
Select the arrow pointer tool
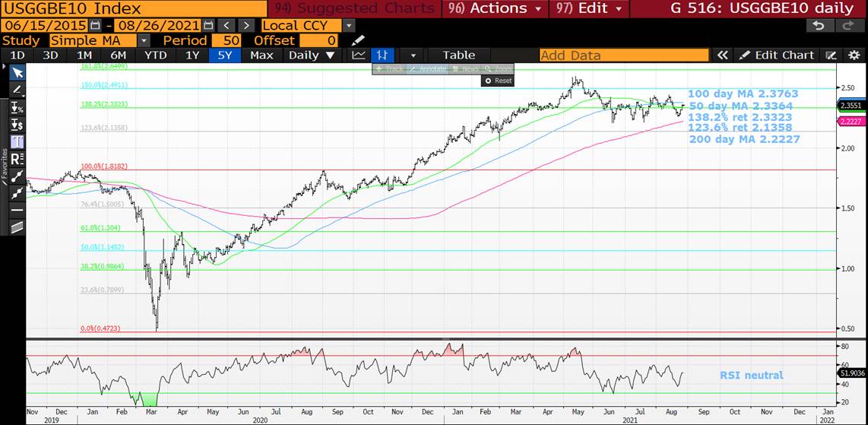(x=17, y=72)
